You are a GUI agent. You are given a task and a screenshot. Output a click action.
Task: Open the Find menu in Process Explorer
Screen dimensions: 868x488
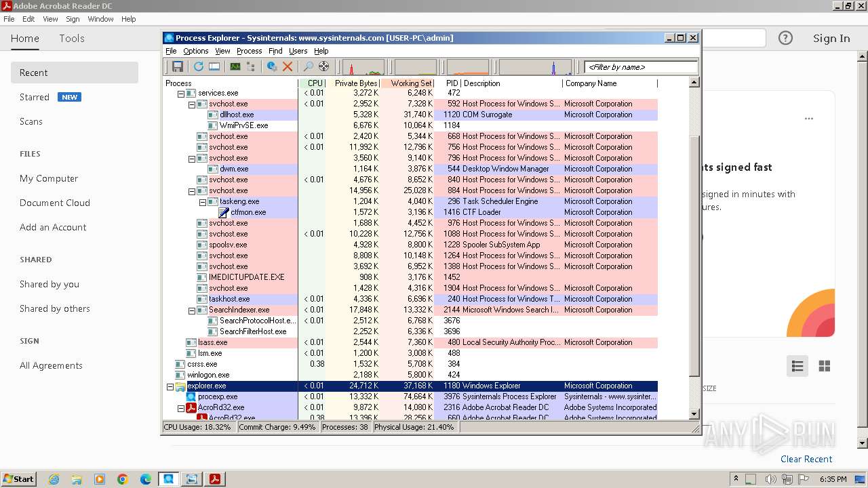pos(275,51)
